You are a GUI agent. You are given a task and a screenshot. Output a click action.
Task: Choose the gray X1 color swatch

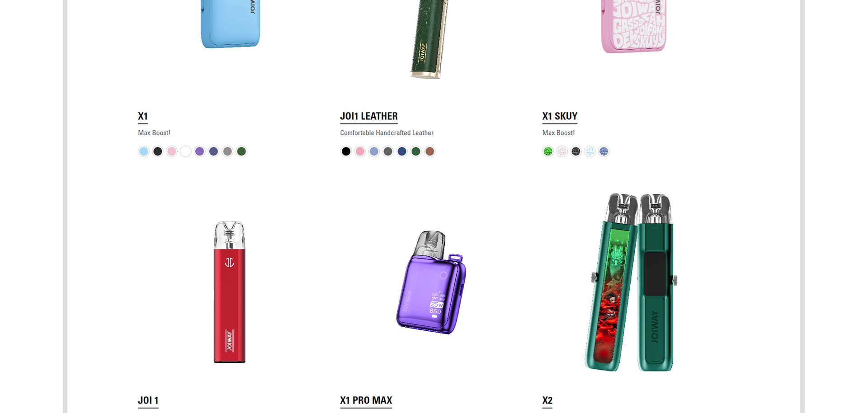[x=228, y=151]
